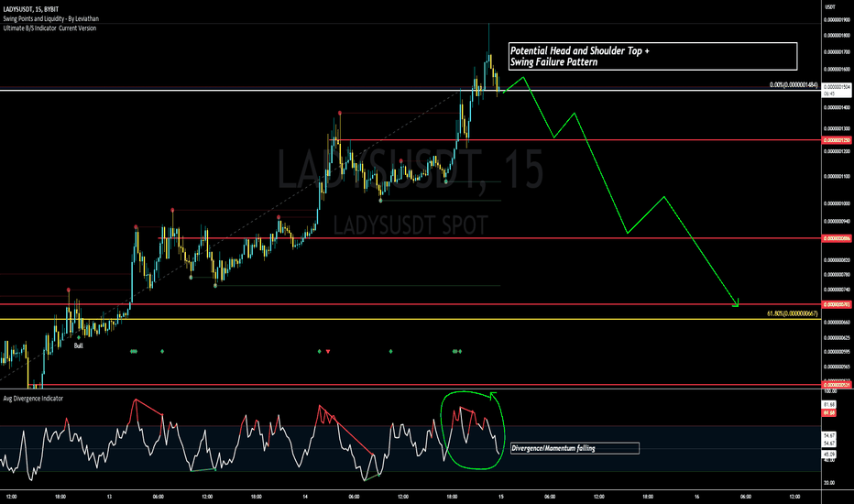Screen dimensions: 854x504
Task: Click the date label 14 on time axis
Action: click(x=305, y=497)
